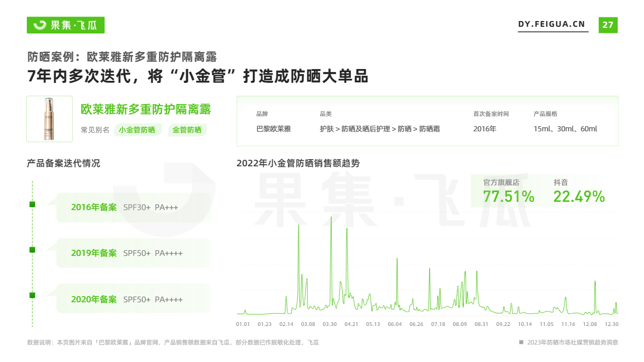This screenshot has height=362, width=644.
Task: Click the 2016年备案 timeline entry
Action: click(x=133, y=208)
